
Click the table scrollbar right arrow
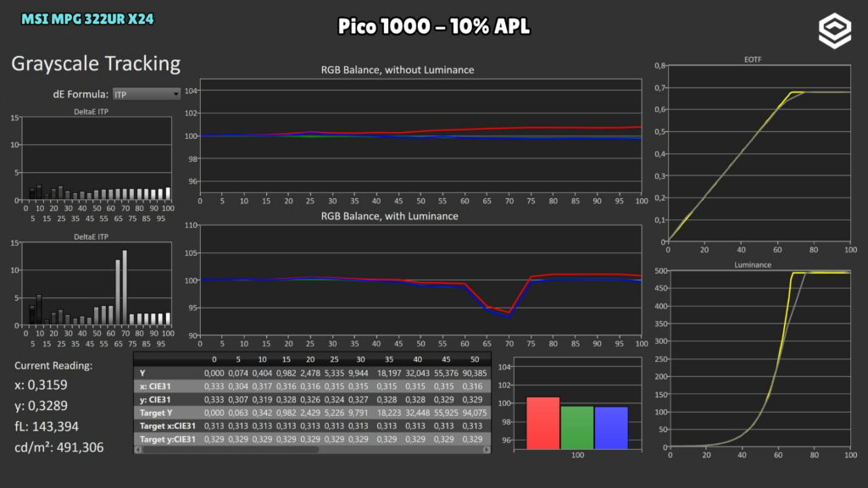pyautogui.click(x=487, y=450)
